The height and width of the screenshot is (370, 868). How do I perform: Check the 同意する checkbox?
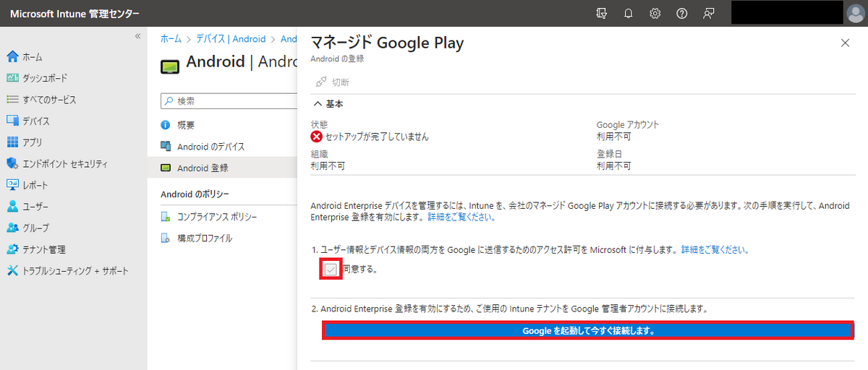[x=331, y=270]
